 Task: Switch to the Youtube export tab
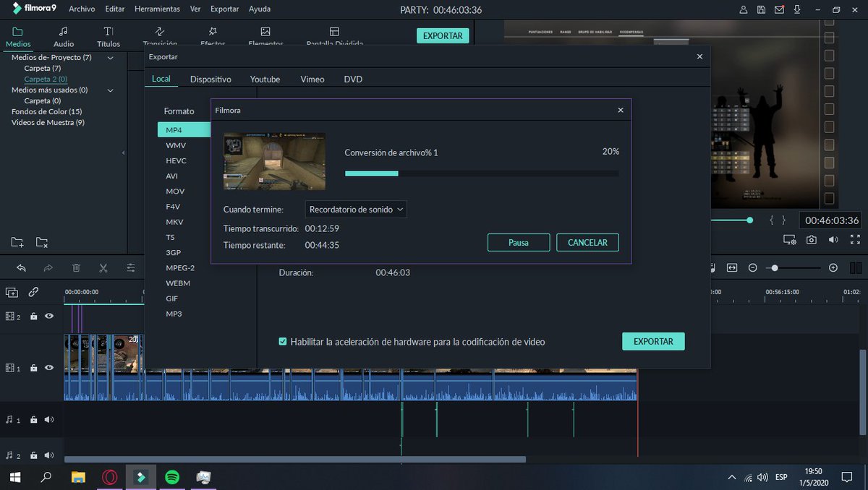(265, 79)
